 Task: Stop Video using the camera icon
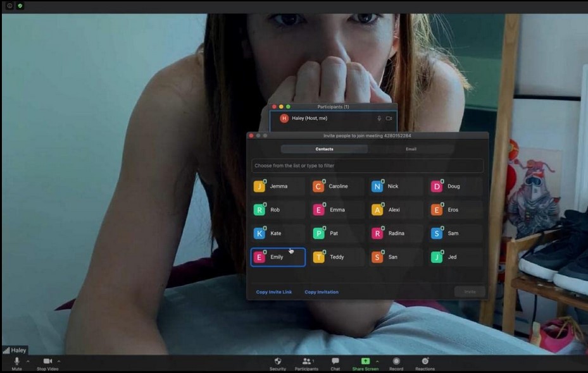point(47,361)
